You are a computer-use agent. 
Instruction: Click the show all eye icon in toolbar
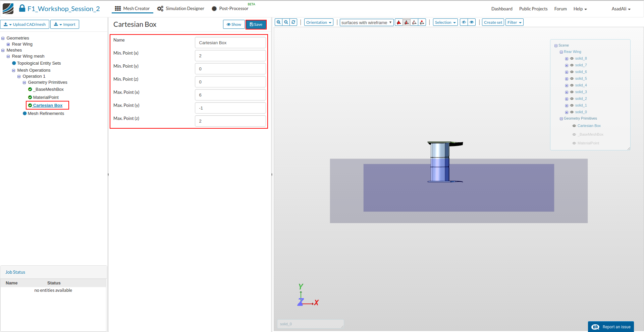click(x=472, y=22)
